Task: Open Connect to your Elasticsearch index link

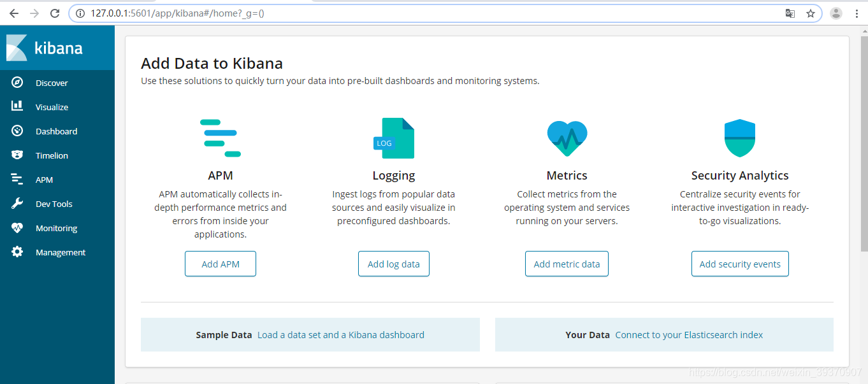Action: (x=689, y=334)
